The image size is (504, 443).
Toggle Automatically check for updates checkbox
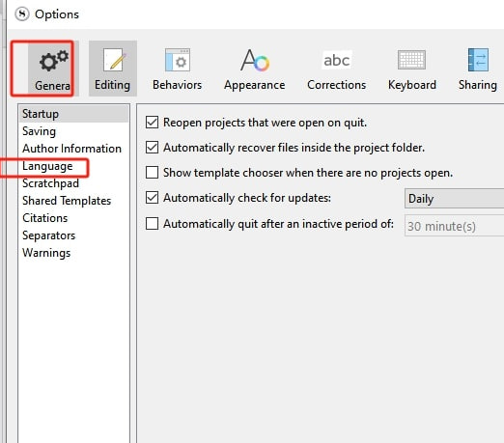152,198
